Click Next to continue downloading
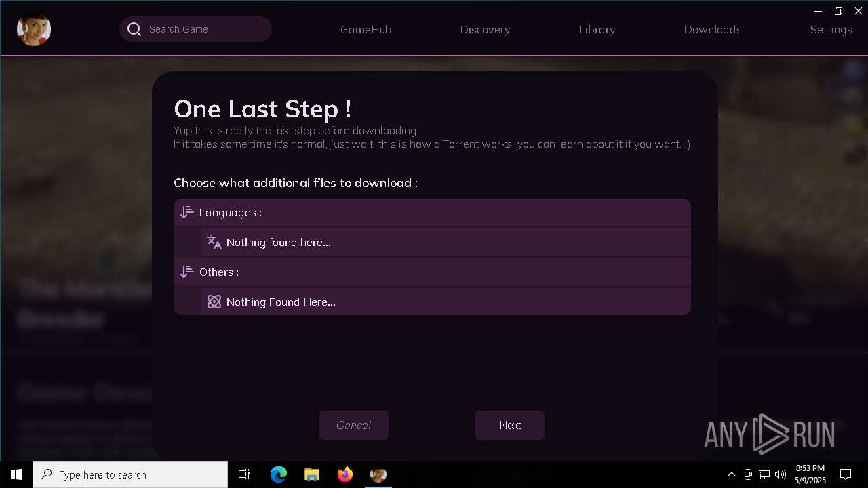The image size is (868, 488). pyautogui.click(x=510, y=425)
